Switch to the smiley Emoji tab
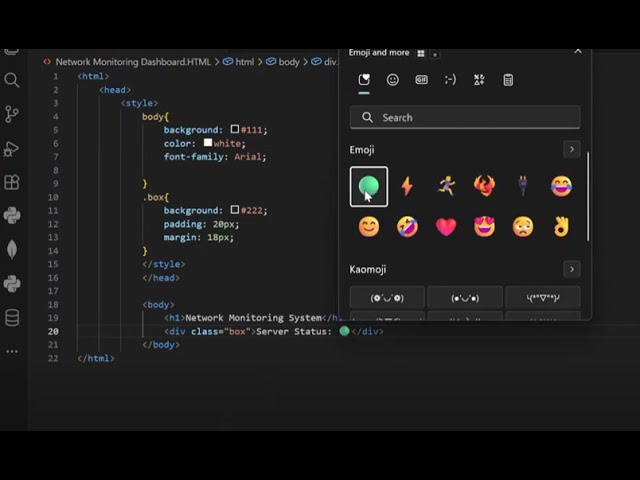Screen dimensions: 640x480 click(x=393, y=80)
